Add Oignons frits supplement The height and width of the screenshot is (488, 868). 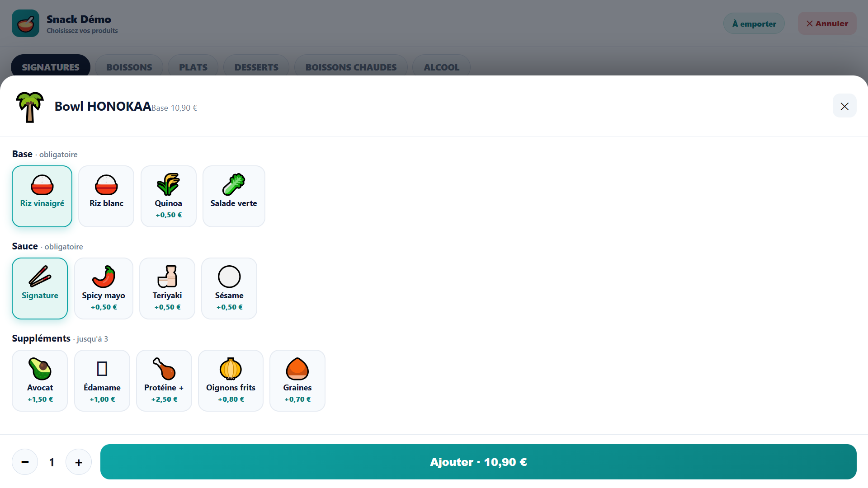point(231,380)
